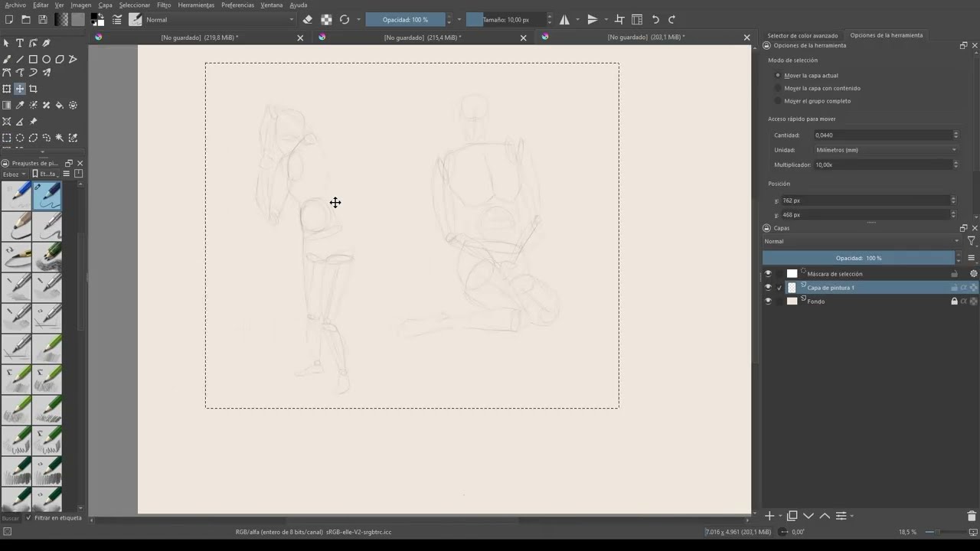Open the Filtro menu
This screenshot has height=551, width=980.
[164, 5]
